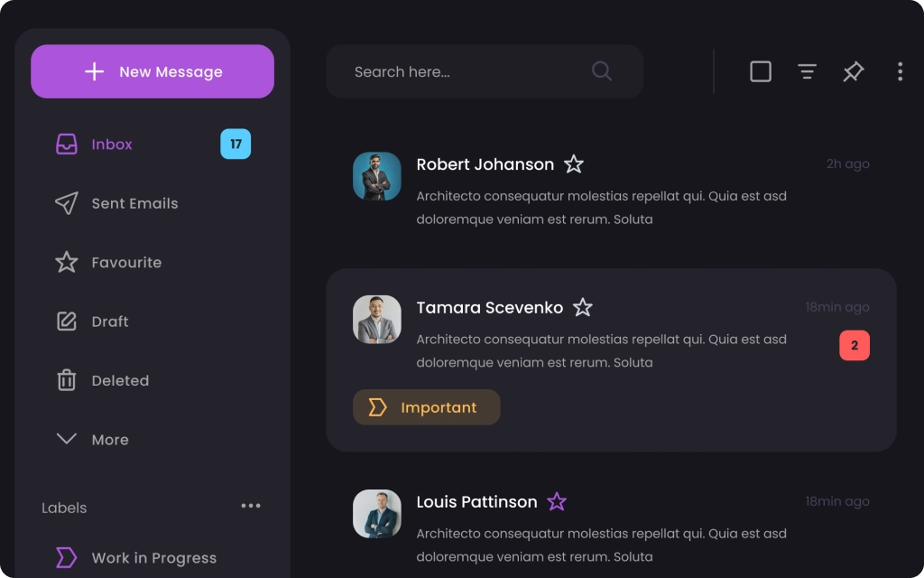The height and width of the screenshot is (578, 924).
Task: Unstar Louis Pattinson's email
Action: [557, 501]
